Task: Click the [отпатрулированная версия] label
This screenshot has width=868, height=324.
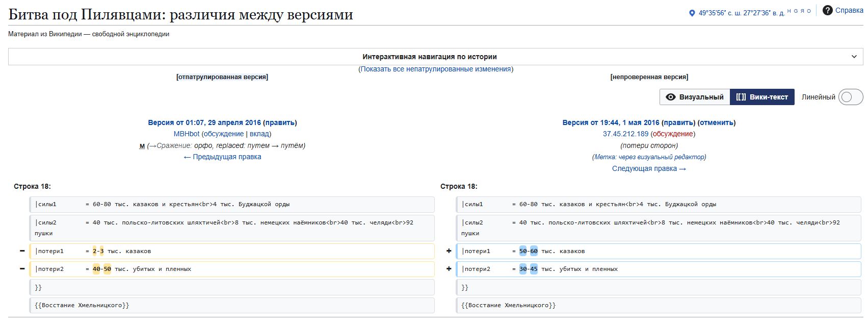Action: (222, 77)
